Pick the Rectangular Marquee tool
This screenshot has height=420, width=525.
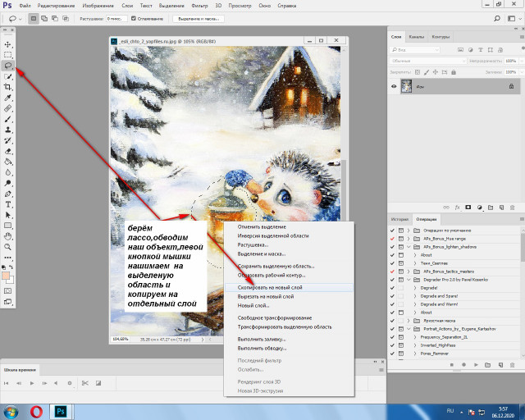click(8, 55)
